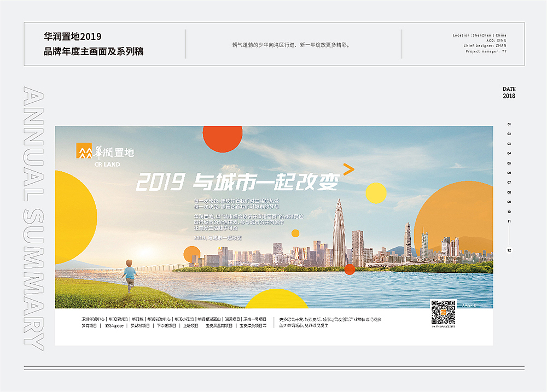Select the 华润城 label in the list
547x392 pixels.
[138, 318]
